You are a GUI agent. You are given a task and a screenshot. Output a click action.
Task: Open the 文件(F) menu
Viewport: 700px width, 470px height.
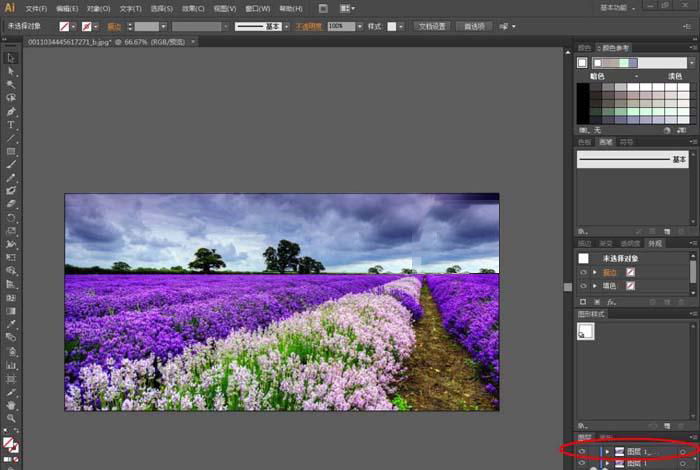tap(36, 8)
